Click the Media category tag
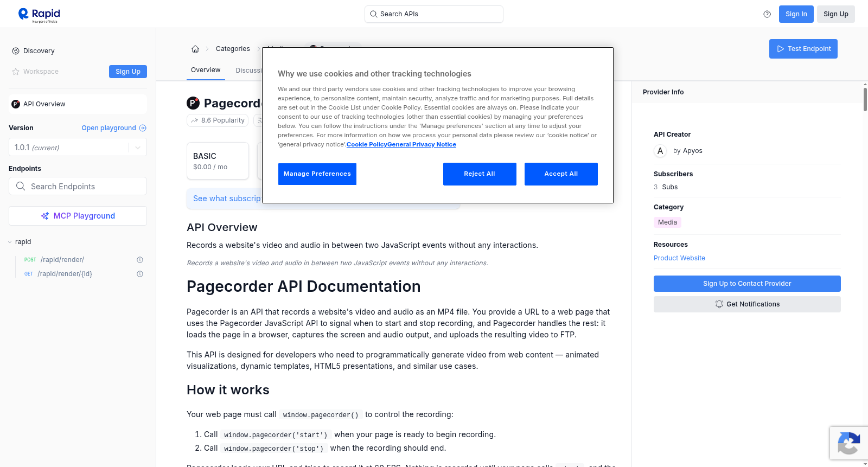The height and width of the screenshot is (467, 868). pos(667,222)
